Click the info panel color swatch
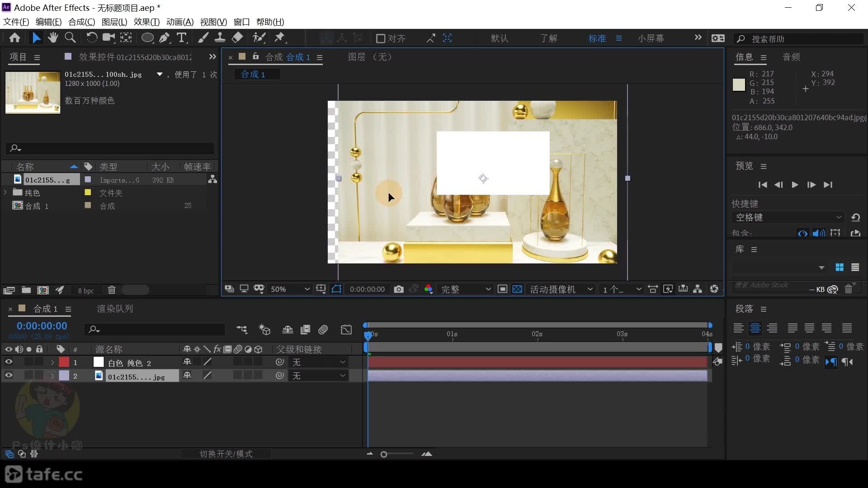 [x=739, y=85]
